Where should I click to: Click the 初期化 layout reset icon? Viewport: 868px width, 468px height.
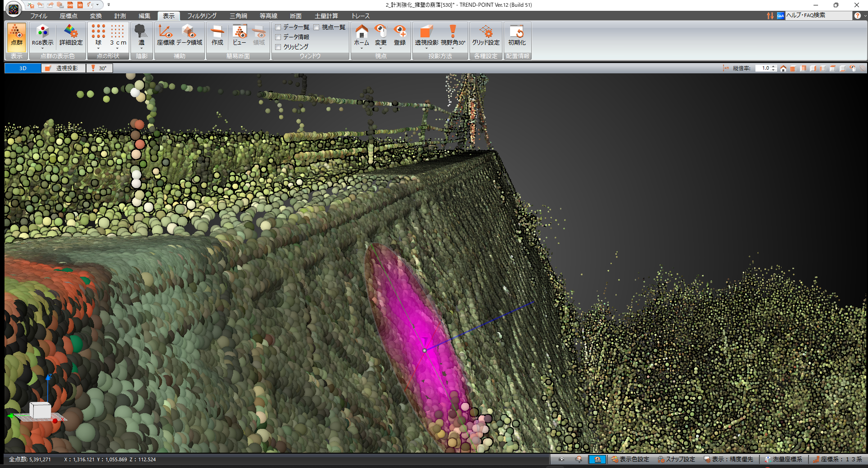pyautogui.click(x=517, y=36)
